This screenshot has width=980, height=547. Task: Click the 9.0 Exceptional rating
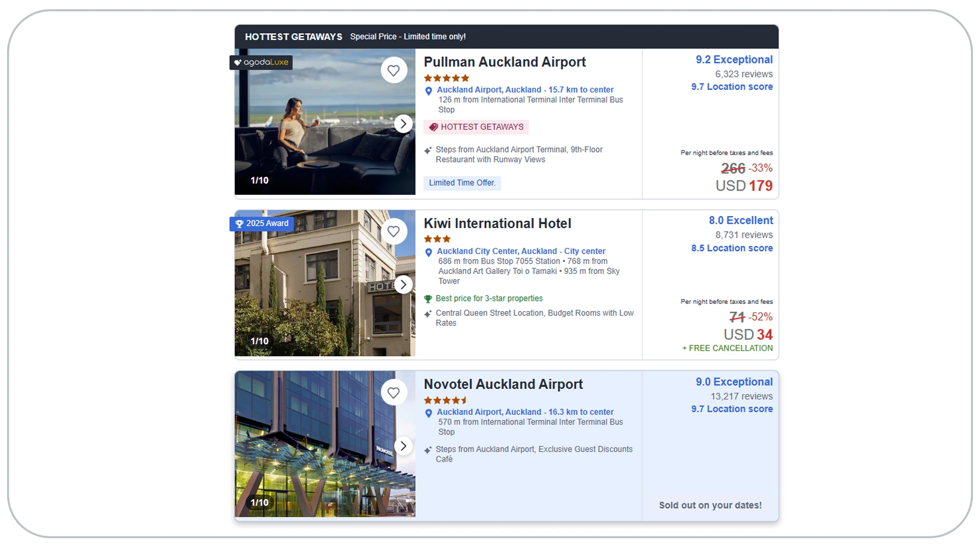734,382
